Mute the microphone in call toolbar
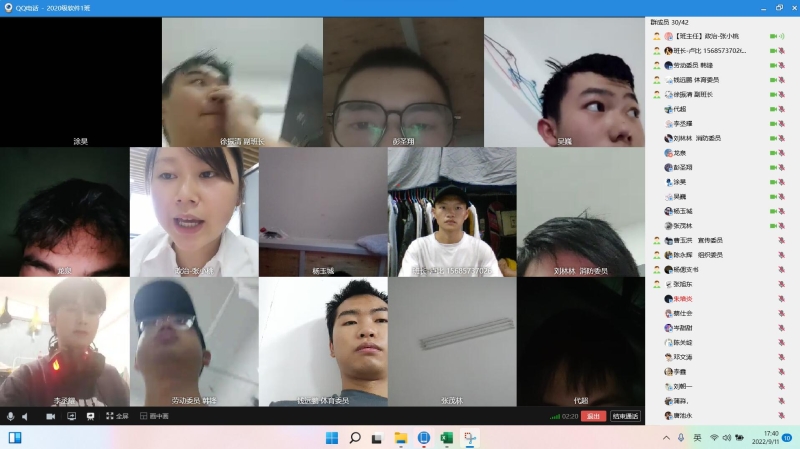Screen dimensions: 800x449 (x=11, y=416)
